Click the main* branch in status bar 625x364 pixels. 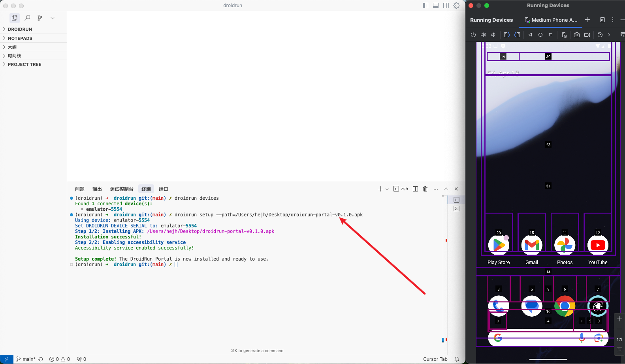[26, 359]
